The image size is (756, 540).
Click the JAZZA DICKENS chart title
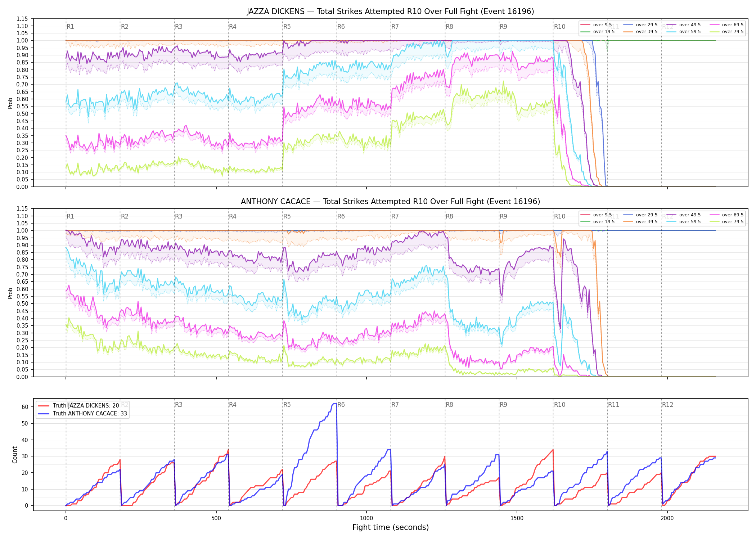390,12
